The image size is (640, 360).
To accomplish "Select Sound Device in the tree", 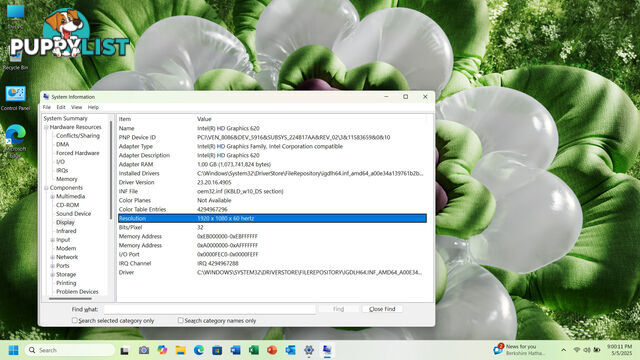I will pyautogui.click(x=73, y=213).
